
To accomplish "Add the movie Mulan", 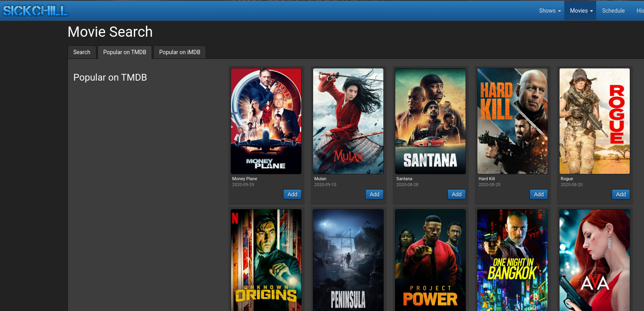I will [374, 194].
